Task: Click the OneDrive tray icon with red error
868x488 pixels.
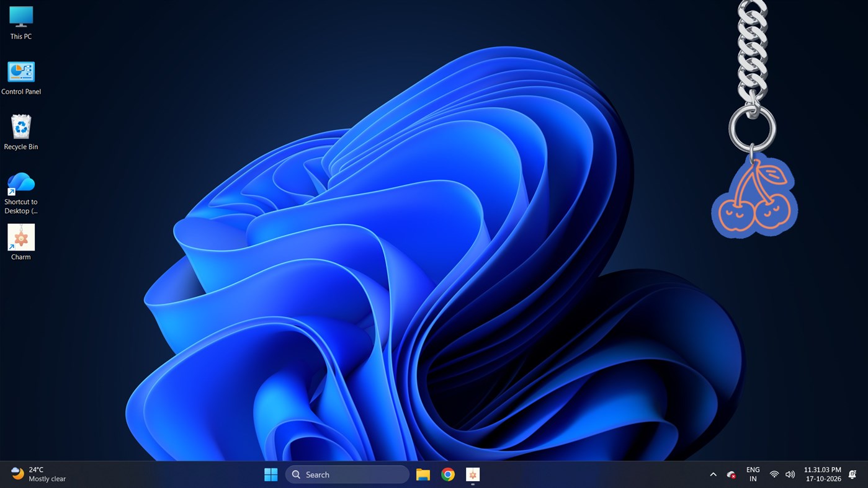Action: tap(732, 475)
